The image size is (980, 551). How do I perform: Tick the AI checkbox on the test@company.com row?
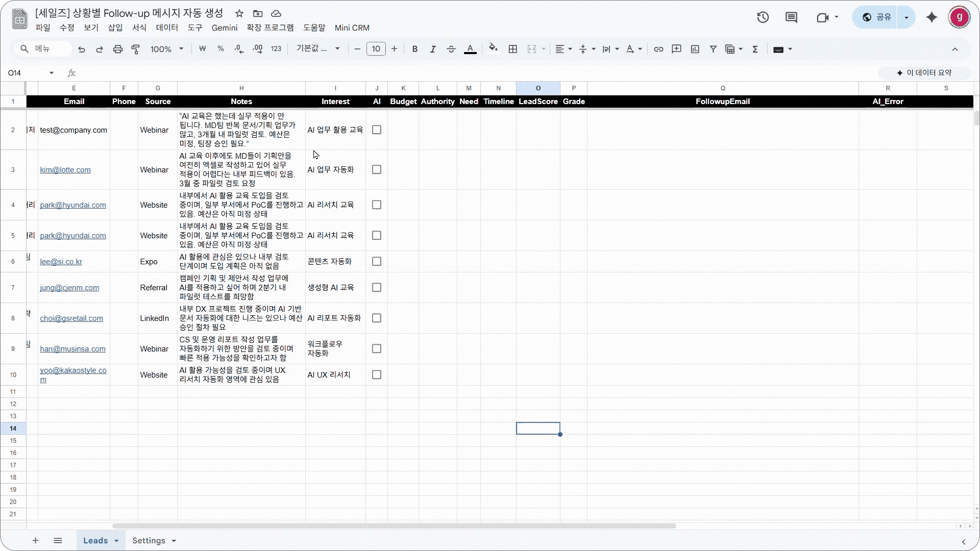[377, 130]
